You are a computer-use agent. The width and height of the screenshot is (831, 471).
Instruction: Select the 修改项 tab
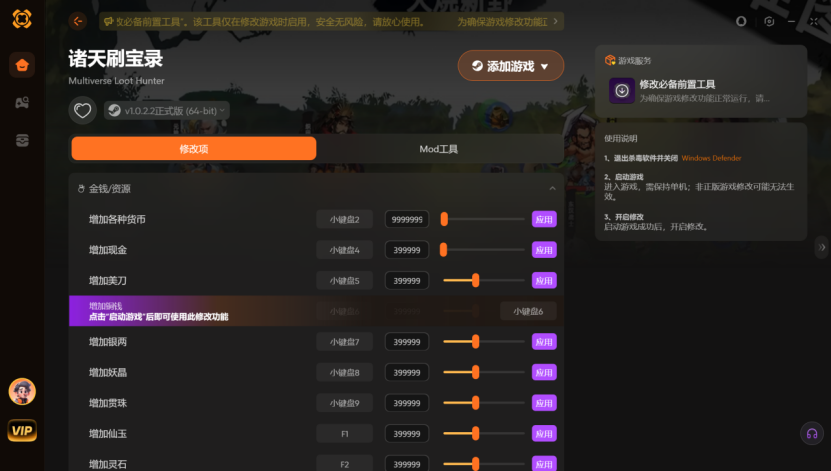point(194,149)
